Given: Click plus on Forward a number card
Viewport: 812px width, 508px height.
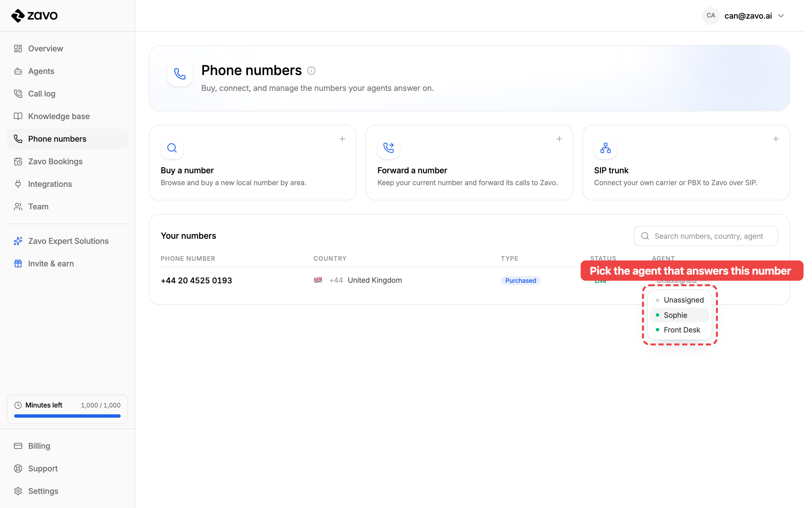Looking at the screenshot, I should pyautogui.click(x=559, y=139).
